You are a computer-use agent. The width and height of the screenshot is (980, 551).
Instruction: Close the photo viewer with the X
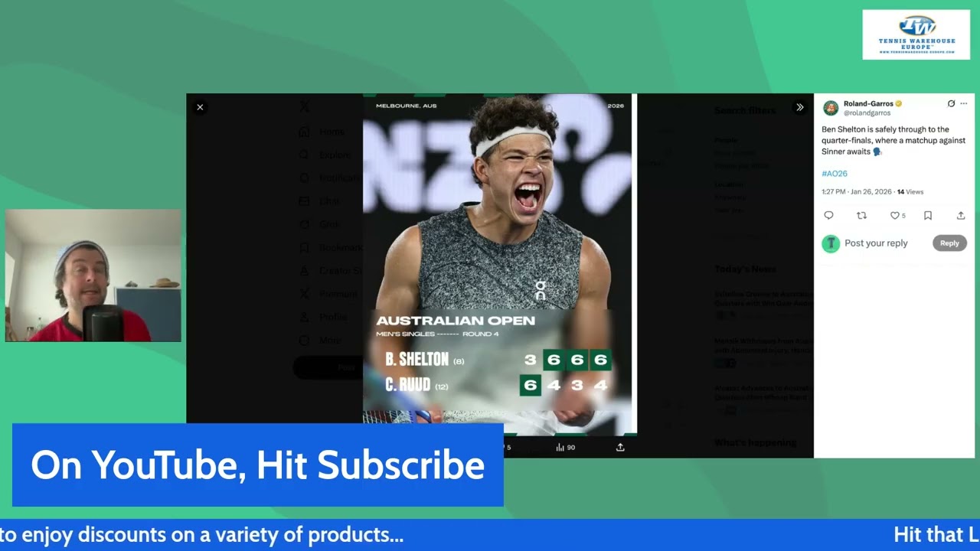[x=200, y=107]
